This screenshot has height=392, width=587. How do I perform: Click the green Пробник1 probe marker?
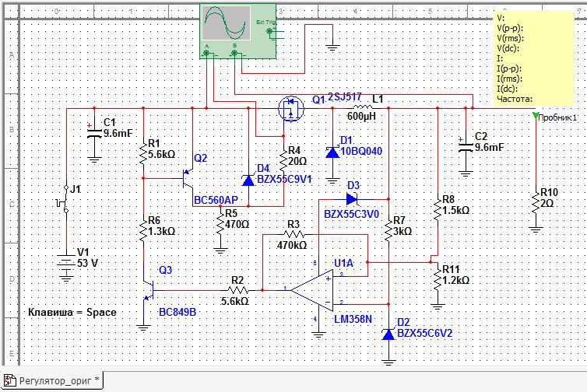click(x=536, y=117)
